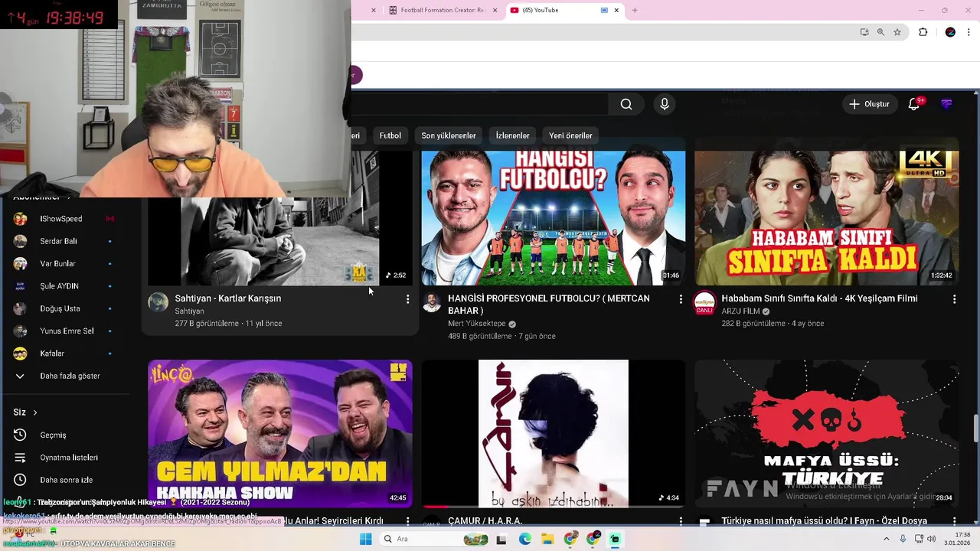Start voice search with the microphone icon

pyautogui.click(x=665, y=104)
